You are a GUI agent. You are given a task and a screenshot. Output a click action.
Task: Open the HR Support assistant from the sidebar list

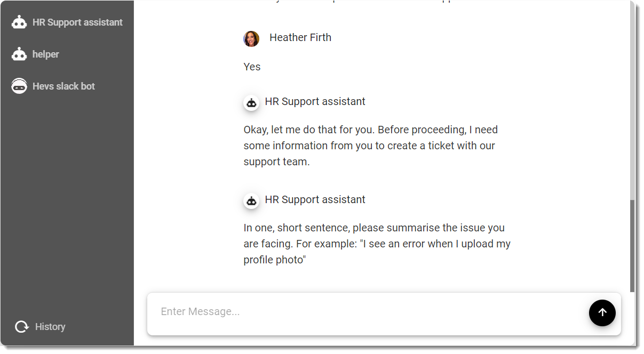77,22
